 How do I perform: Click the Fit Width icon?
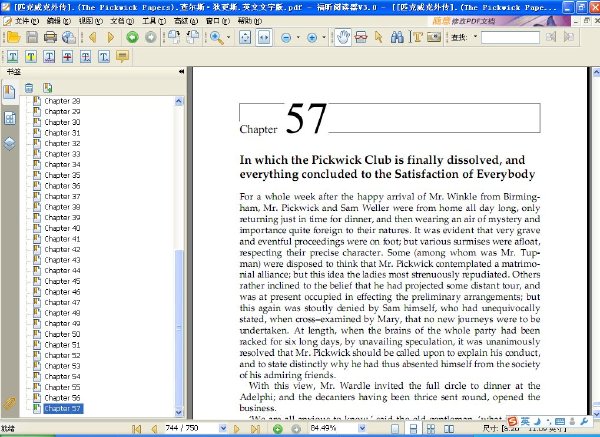point(264,38)
